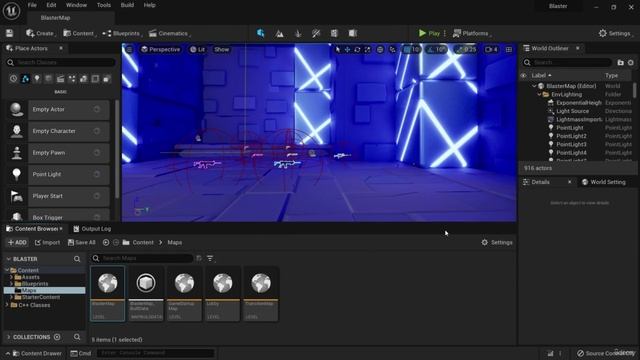This screenshot has height=360, width=640.
Task: Click surface snapping icon in viewport
Action: point(393,49)
